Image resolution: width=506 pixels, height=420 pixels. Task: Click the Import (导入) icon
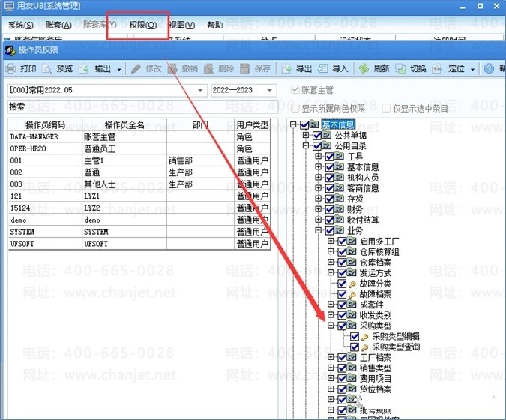322,68
